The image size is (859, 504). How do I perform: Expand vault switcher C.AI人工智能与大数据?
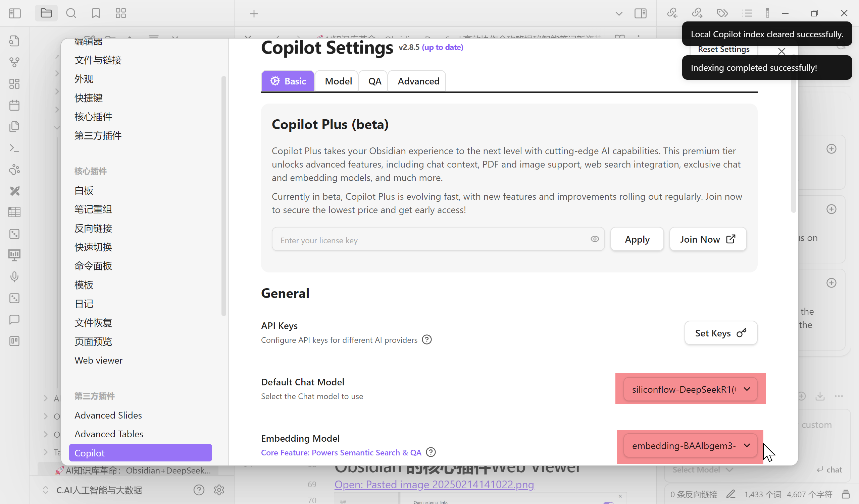point(99,490)
